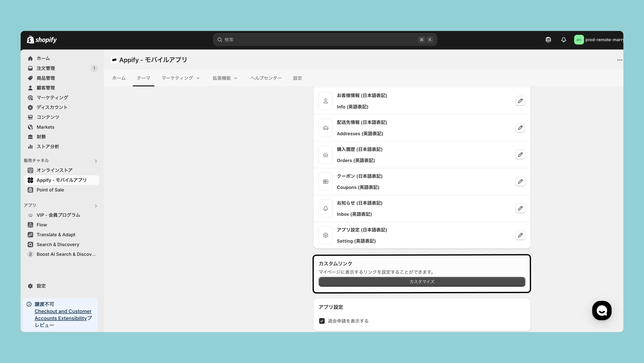Edit the 購入履歴 / Orders label
Screen dimensions: 644x363
tap(520, 155)
